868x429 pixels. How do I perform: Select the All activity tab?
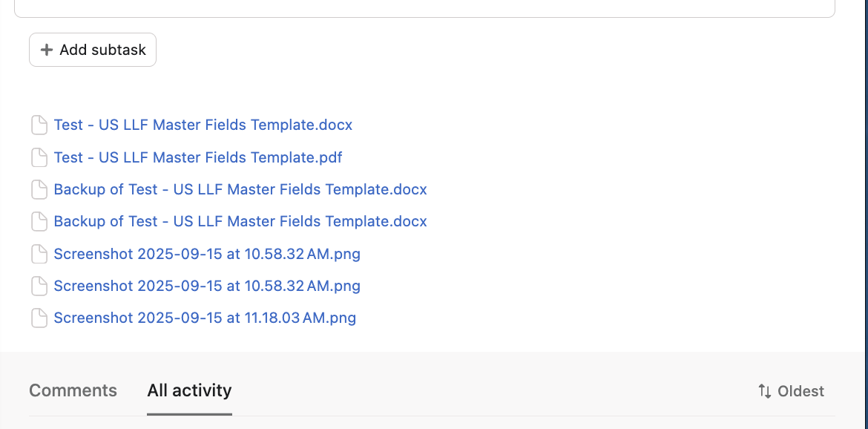tap(189, 390)
